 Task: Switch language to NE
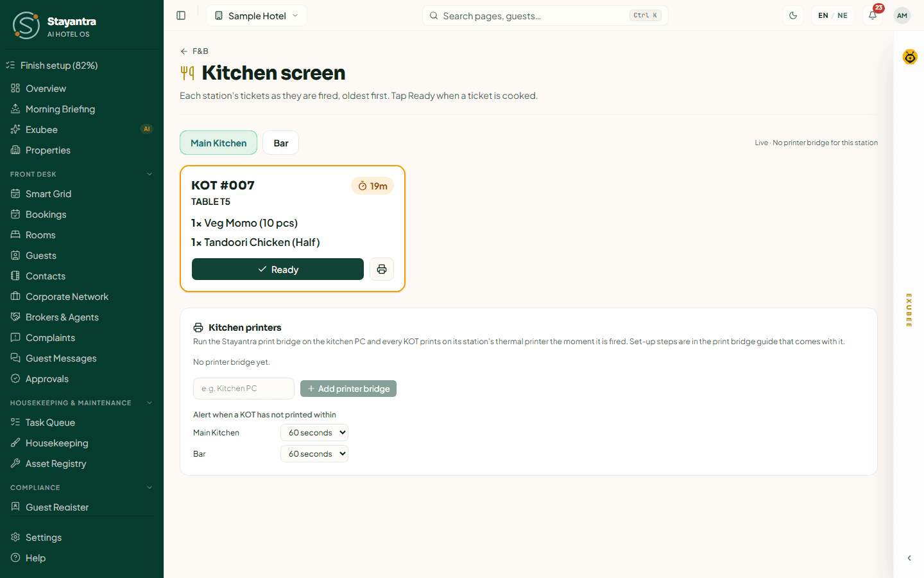pyautogui.click(x=843, y=15)
